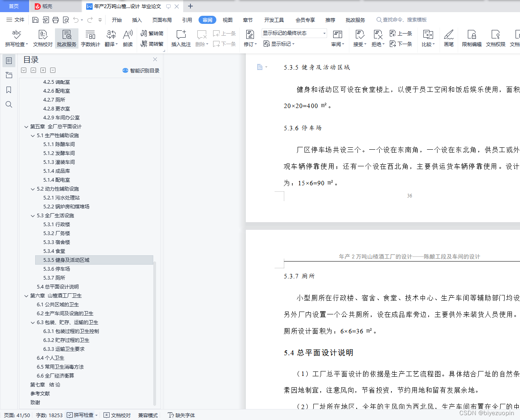
Task: Click the print icon in the quick toolbar
Action: click(x=55, y=20)
